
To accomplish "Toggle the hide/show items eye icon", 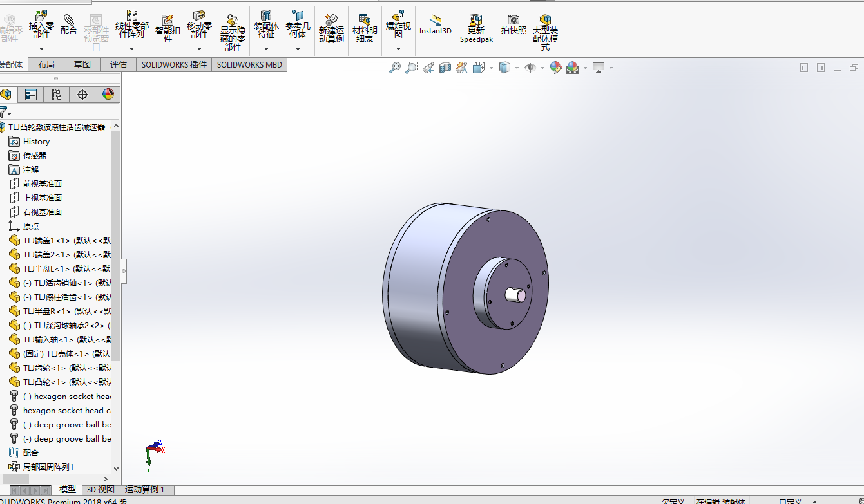I will (530, 68).
